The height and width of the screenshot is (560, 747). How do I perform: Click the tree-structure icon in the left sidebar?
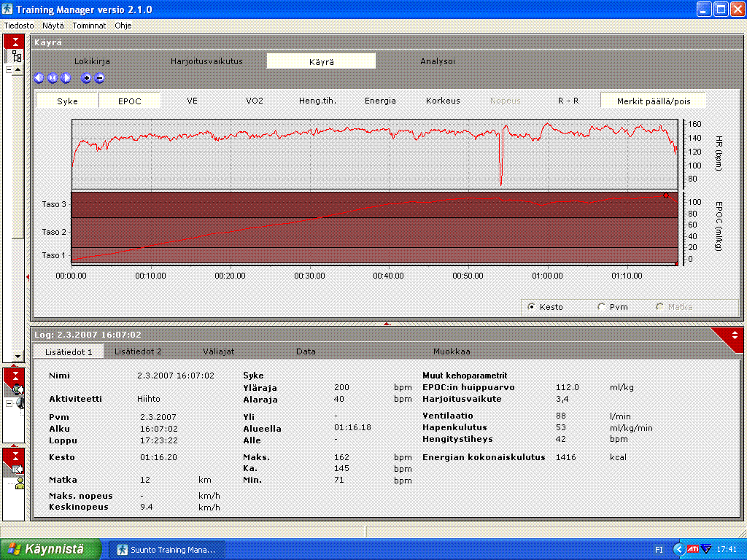point(16,55)
